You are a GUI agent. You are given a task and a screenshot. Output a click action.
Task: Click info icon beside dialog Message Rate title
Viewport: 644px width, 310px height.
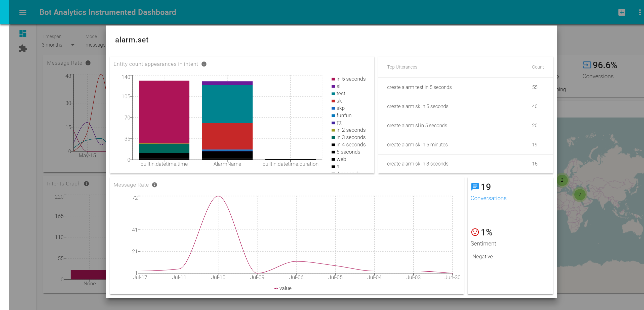154,185
